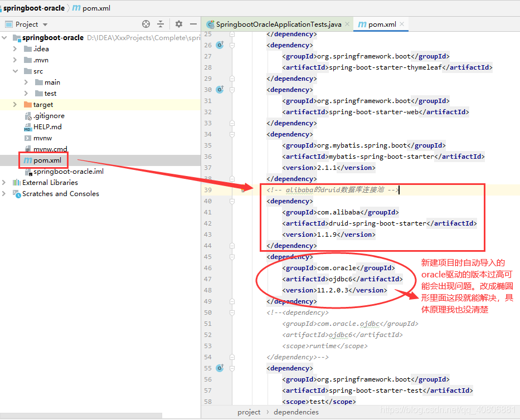520x420 pixels.
Task: Click the Scratches and Consoles icon
Action: pos(17,194)
